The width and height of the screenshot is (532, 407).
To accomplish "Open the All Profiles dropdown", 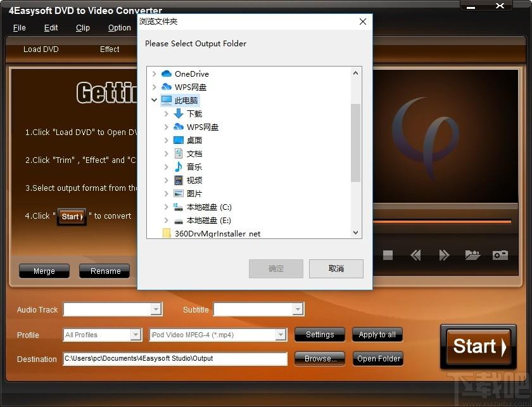I will point(136,335).
